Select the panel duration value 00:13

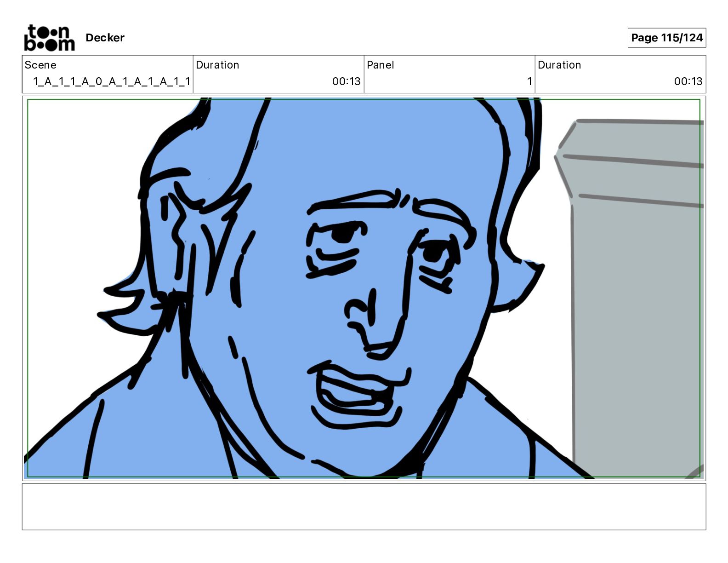coord(688,81)
